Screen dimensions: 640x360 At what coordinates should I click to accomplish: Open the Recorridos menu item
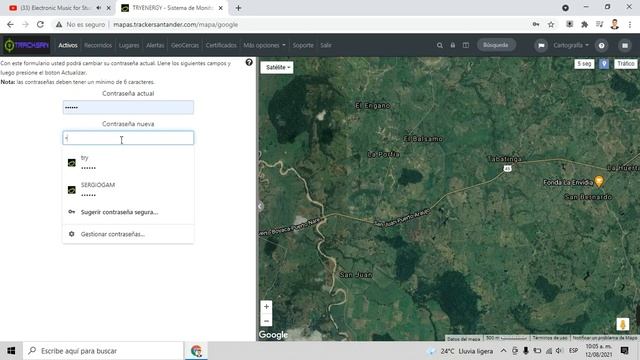(x=98, y=45)
